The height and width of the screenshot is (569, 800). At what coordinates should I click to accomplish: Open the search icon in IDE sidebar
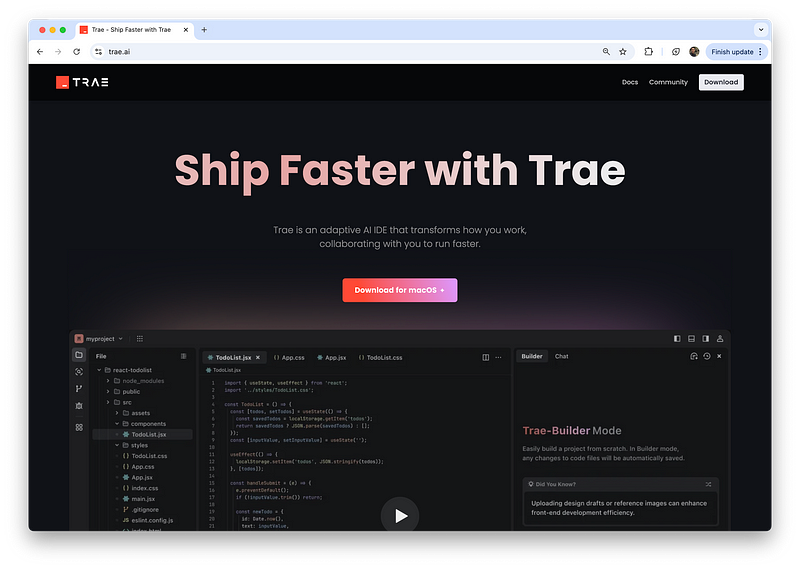(79, 372)
